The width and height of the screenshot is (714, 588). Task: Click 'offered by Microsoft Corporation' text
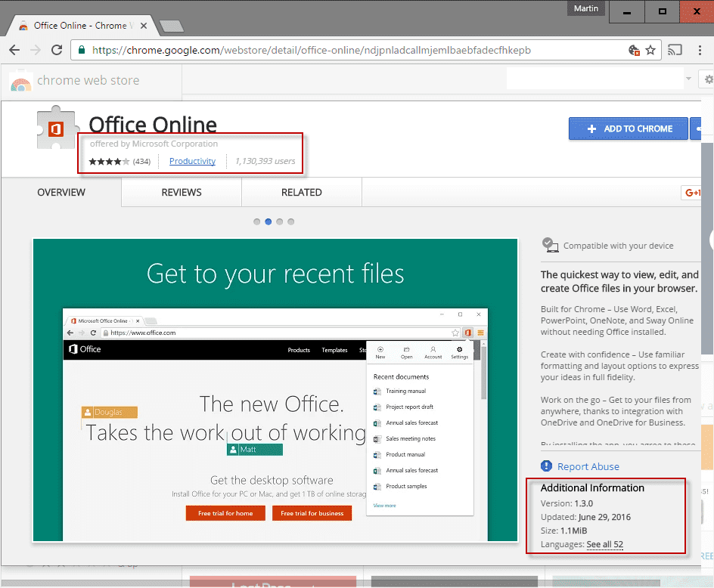coord(154,144)
